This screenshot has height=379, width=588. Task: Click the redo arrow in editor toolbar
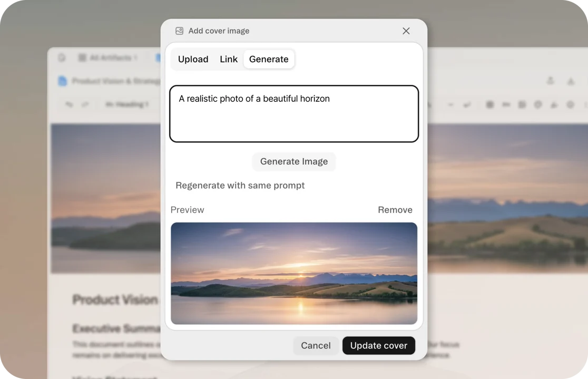coord(85,105)
